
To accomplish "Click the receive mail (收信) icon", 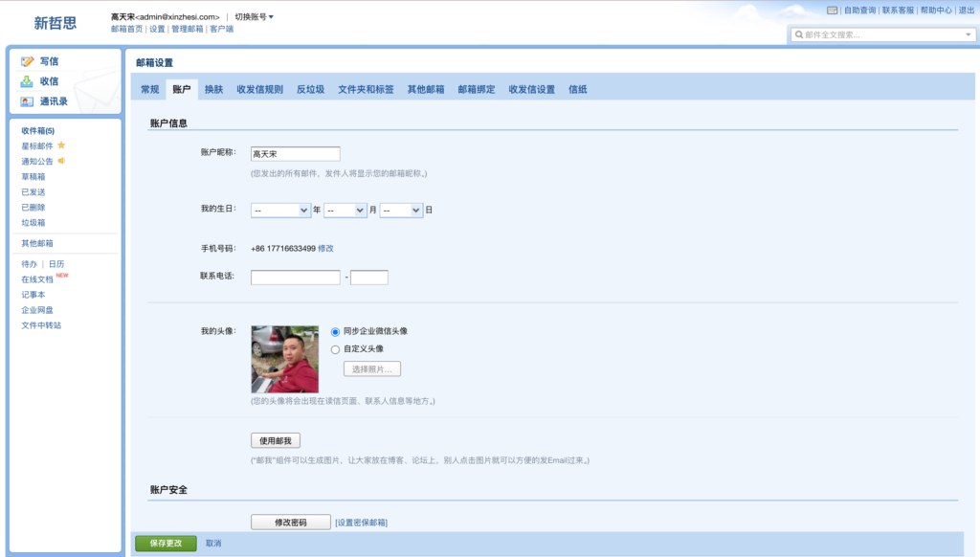I will tap(28, 81).
